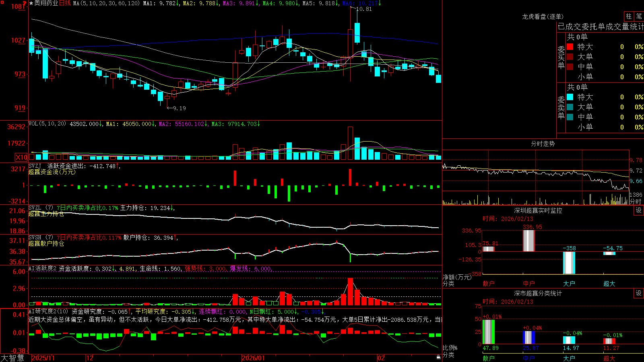Open 设 settings for 深圳超赢实时监控
The height and width of the screenshot is (362, 644).
639,210
